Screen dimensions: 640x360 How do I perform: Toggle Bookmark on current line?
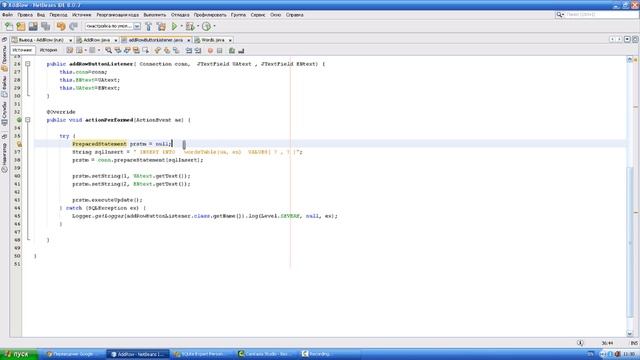pyautogui.click(x=176, y=51)
